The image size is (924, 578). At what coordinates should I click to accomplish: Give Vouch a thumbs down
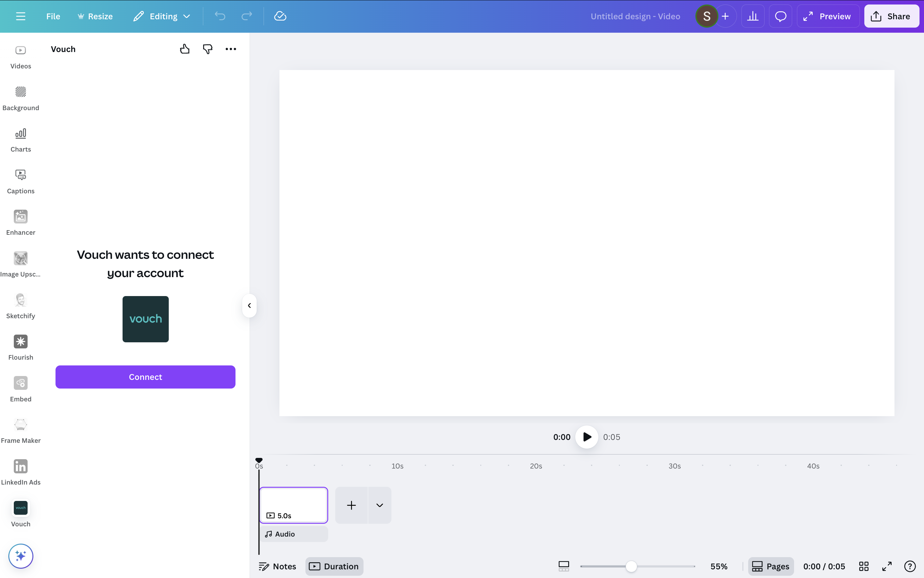pyautogui.click(x=208, y=49)
